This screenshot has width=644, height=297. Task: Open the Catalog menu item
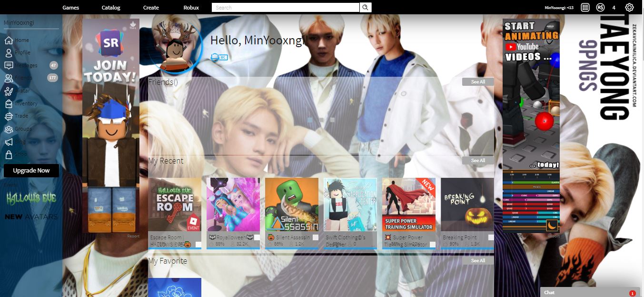click(111, 8)
